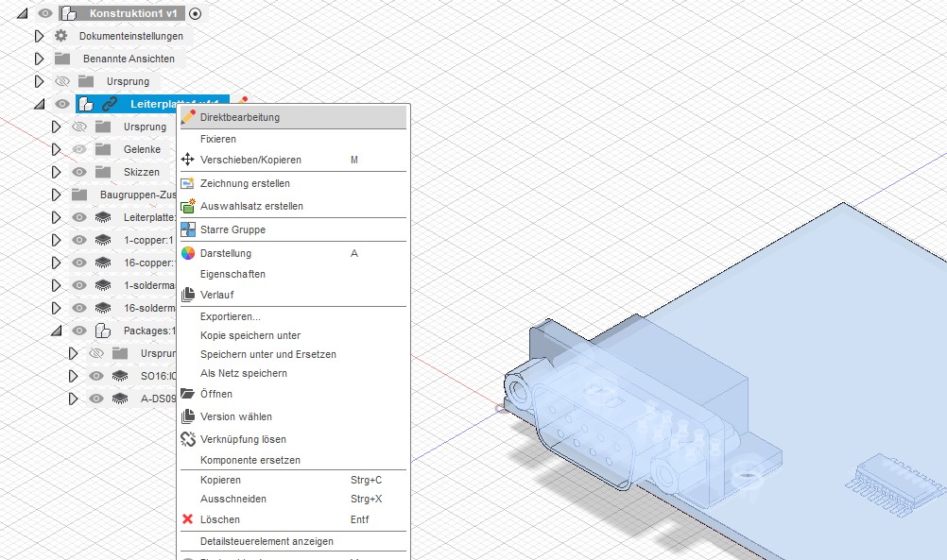Click the SO16 chip model on the board
This screenshot has height=560, width=947.
tap(896, 484)
